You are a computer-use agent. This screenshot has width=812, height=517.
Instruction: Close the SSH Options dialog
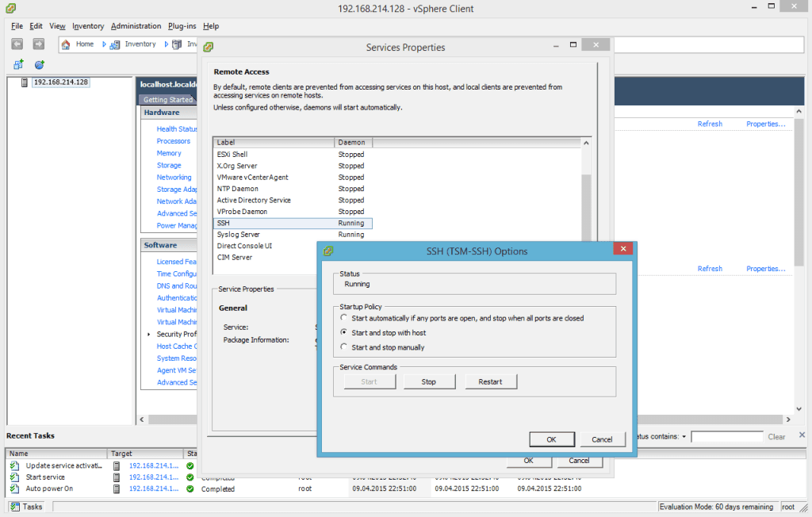click(x=623, y=249)
